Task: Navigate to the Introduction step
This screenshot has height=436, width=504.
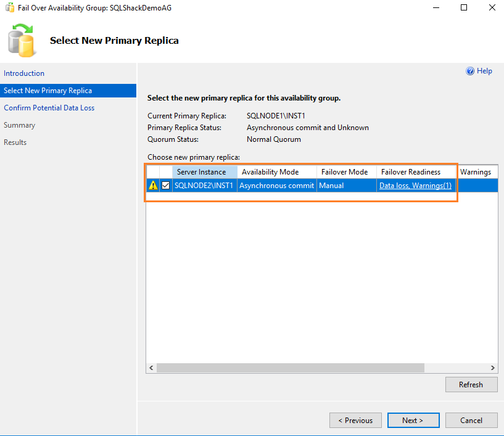Action: coord(24,73)
